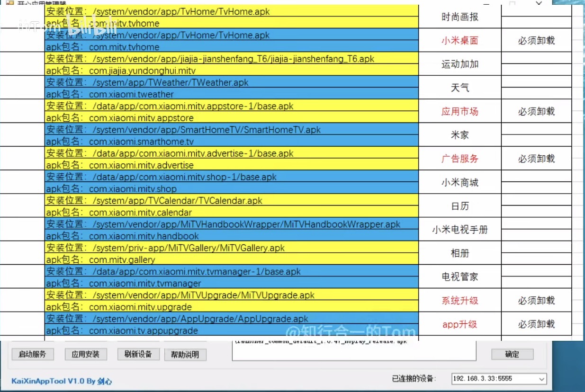Click 必须卸载 in the 广告服务 row

click(x=536, y=159)
